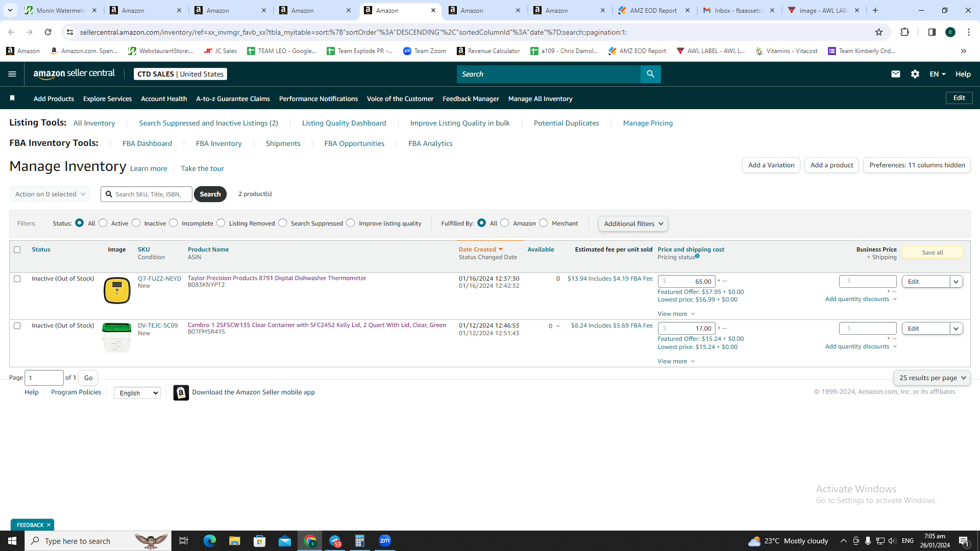Click the pricing status info icon
The image size is (980, 551).
pyautogui.click(x=697, y=256)
